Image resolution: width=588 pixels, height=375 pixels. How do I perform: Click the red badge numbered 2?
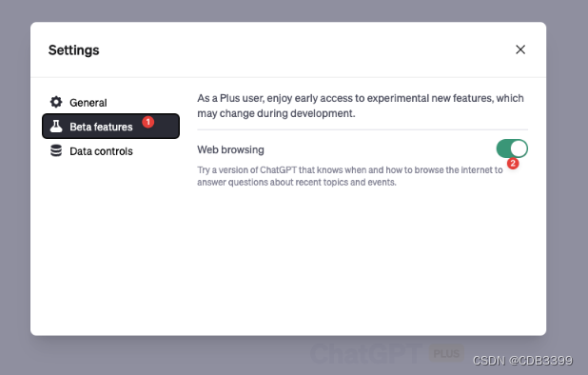tap(513, 164)
